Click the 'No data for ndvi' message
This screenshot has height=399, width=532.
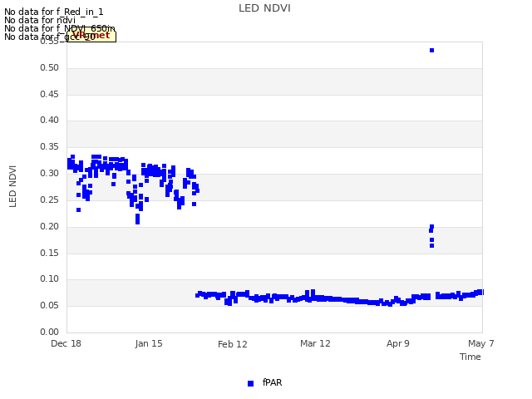point(40,20)
